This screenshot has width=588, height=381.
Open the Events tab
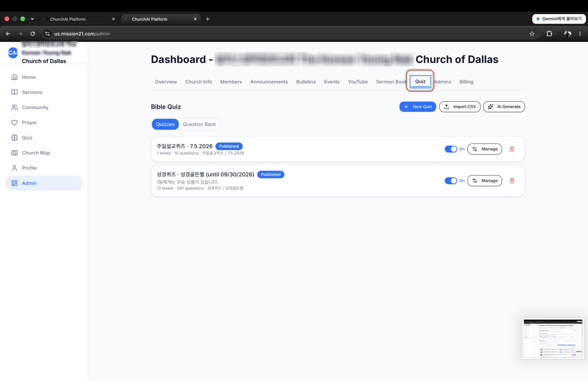332,82
